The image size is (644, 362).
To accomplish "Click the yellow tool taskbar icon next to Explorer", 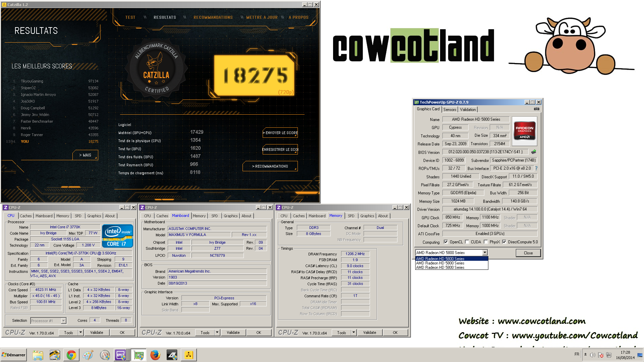I will (x=55, y=355).
